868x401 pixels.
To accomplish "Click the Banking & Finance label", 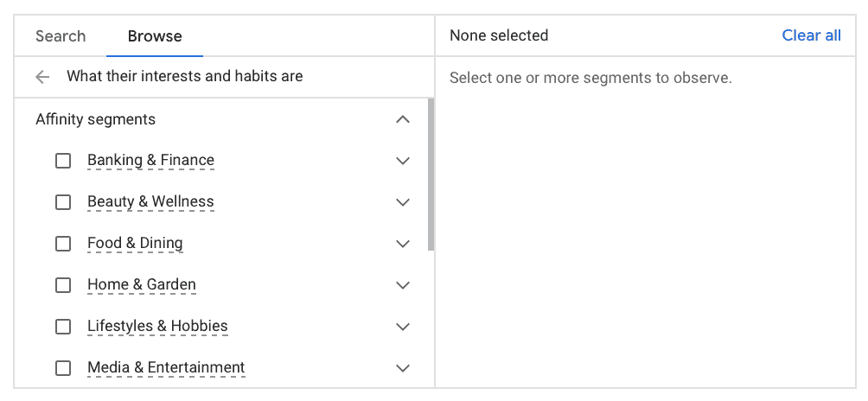I will [150, 161].
